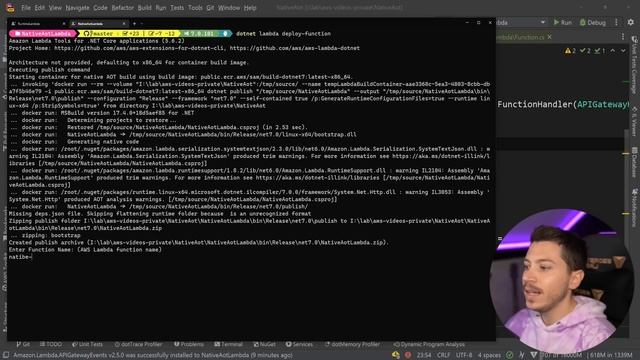Click the FunctionHandler method name in editor
The height and width of the screenshot is (360, 640).
pos(535,104)
